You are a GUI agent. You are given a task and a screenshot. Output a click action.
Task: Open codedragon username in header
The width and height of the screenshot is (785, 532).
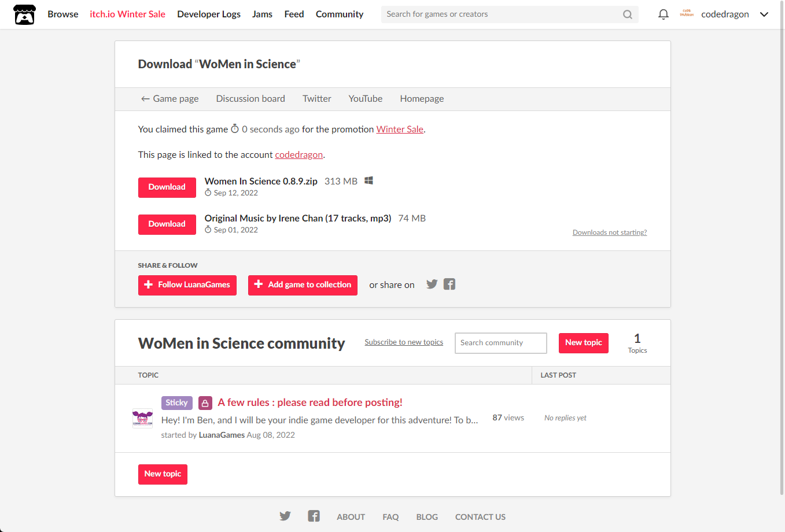coord(725,14)
